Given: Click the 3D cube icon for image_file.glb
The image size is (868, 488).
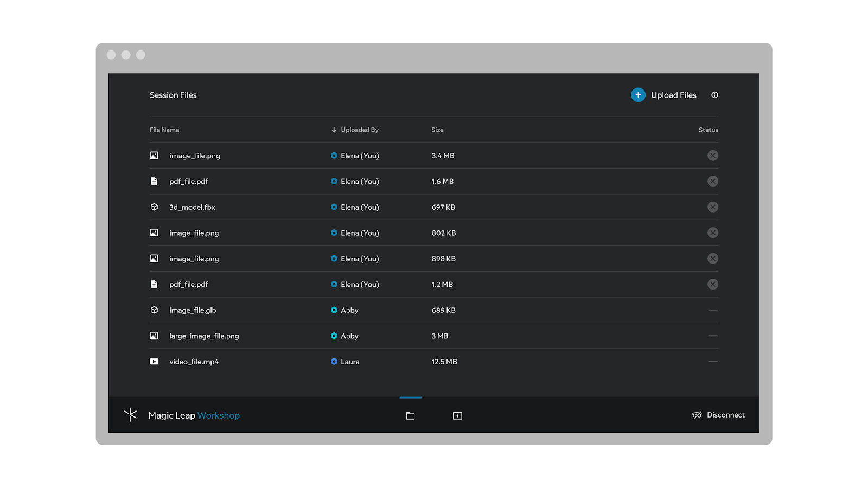Looking at the screenshot, I should click(x=154, y=310).
